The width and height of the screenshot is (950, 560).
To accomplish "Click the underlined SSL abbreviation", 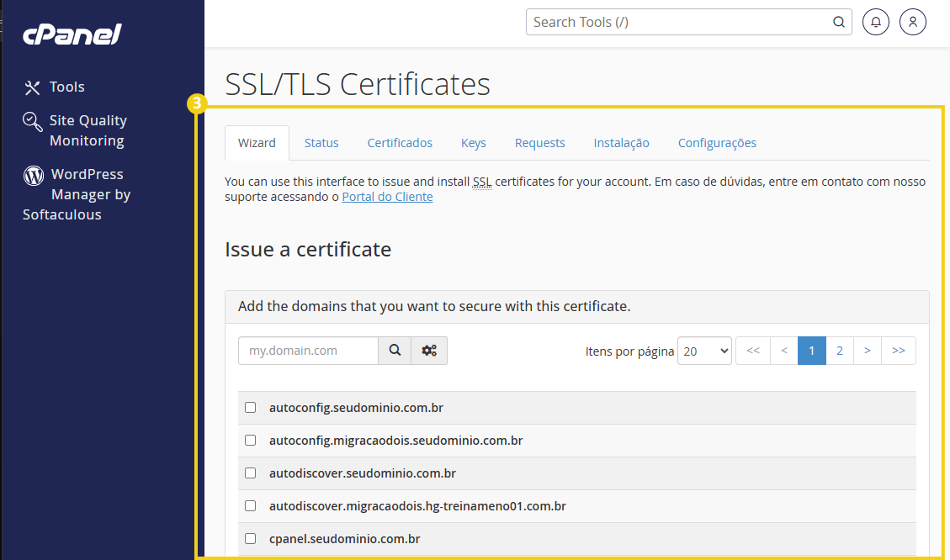I will tap(482, 182).
